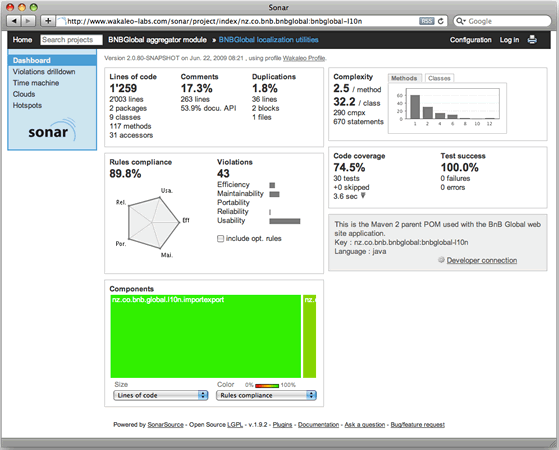Select the nz.co.bnb.global.l10n.importexport treemap block

pyautogui.click(x=206, y=336)
